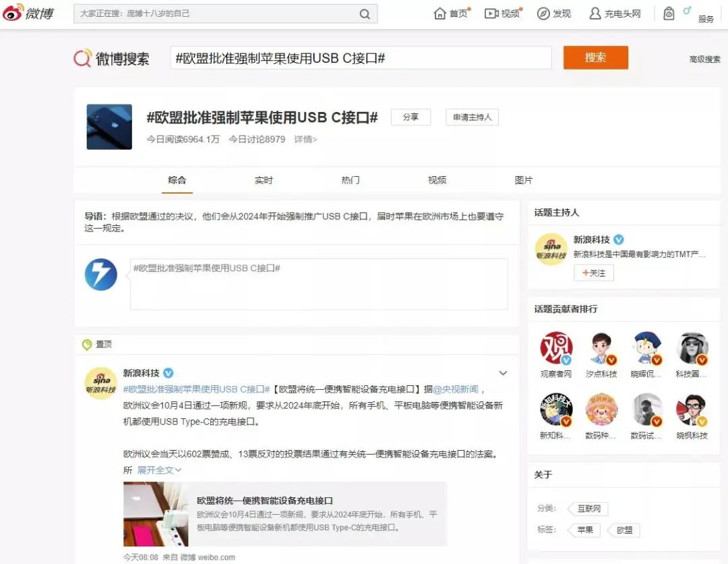The height and width of the screenshot is (564, 728).
Task: Click the male gender symbol icon
Action: [687, 10]
